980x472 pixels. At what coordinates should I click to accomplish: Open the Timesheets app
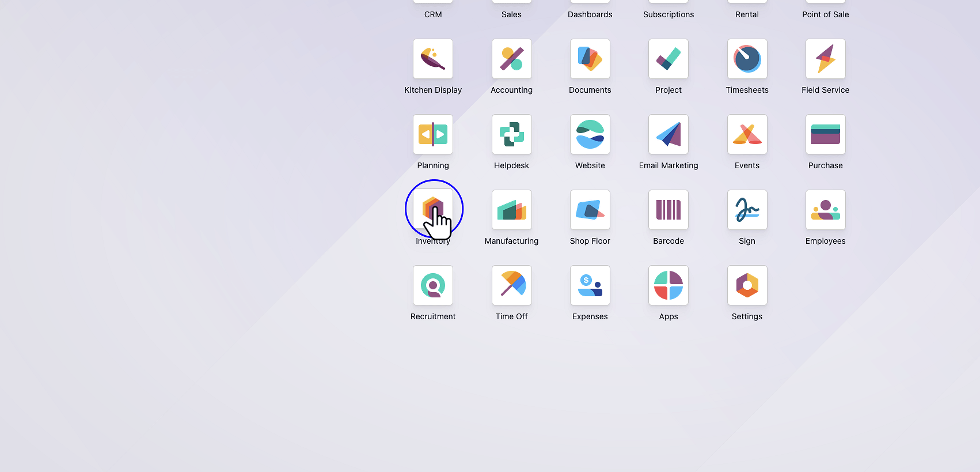pos(747,59)
